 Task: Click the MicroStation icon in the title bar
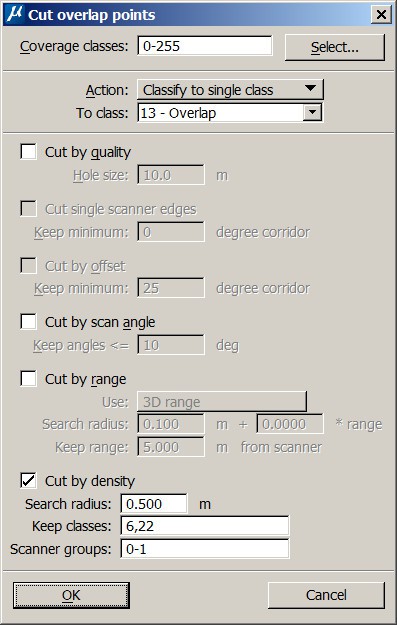coord(15,15)
